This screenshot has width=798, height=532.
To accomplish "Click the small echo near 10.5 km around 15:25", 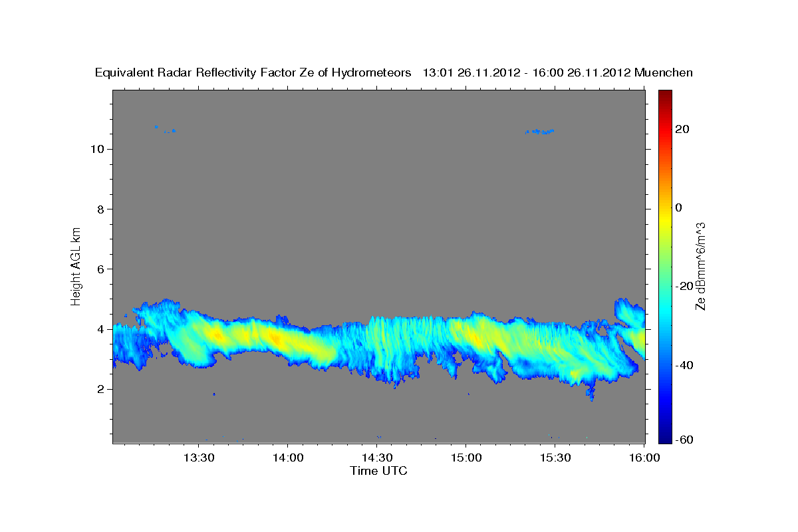I will tap(539, 132).
